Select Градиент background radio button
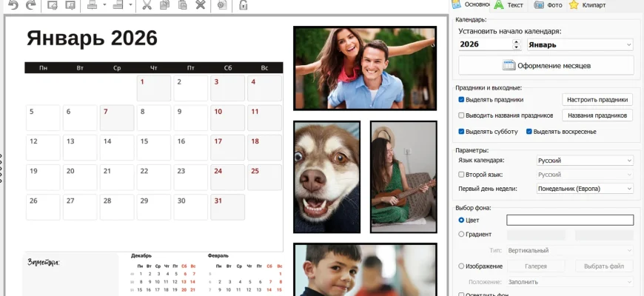The image size is (644, 296). tap(461, 234)
